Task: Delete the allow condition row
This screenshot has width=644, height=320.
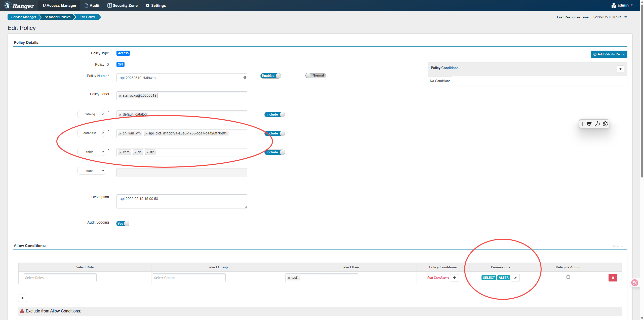Action: point(613,278)
